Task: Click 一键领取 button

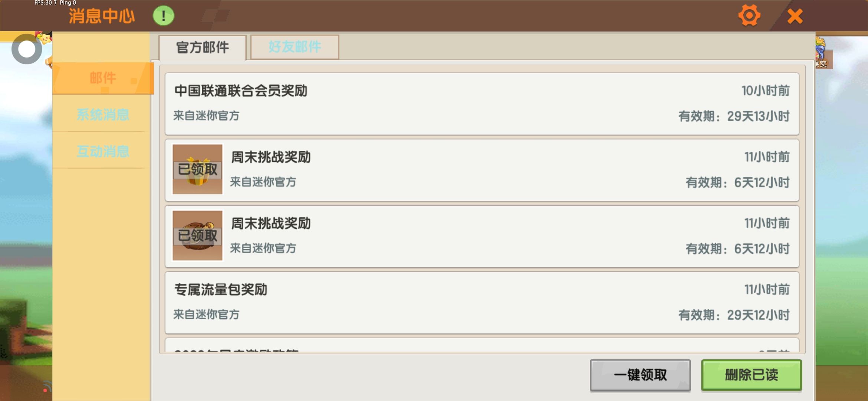Action: click(x=640, y=375)
